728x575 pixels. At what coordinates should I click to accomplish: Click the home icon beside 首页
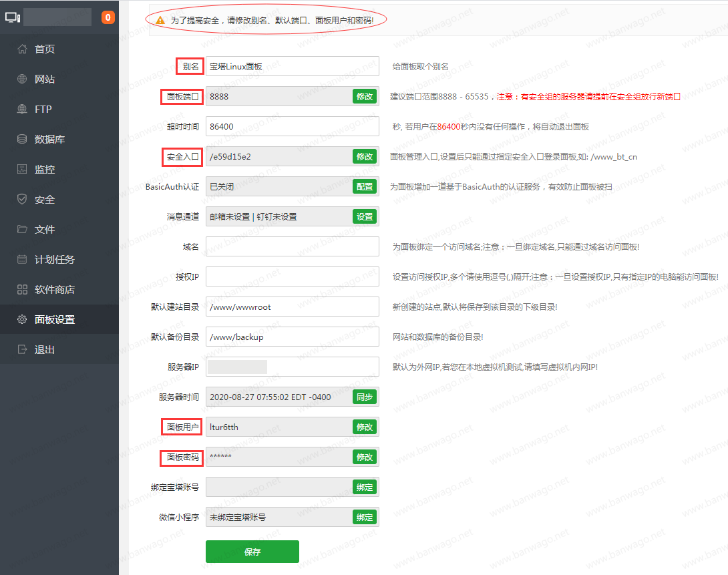coord(22,49)
